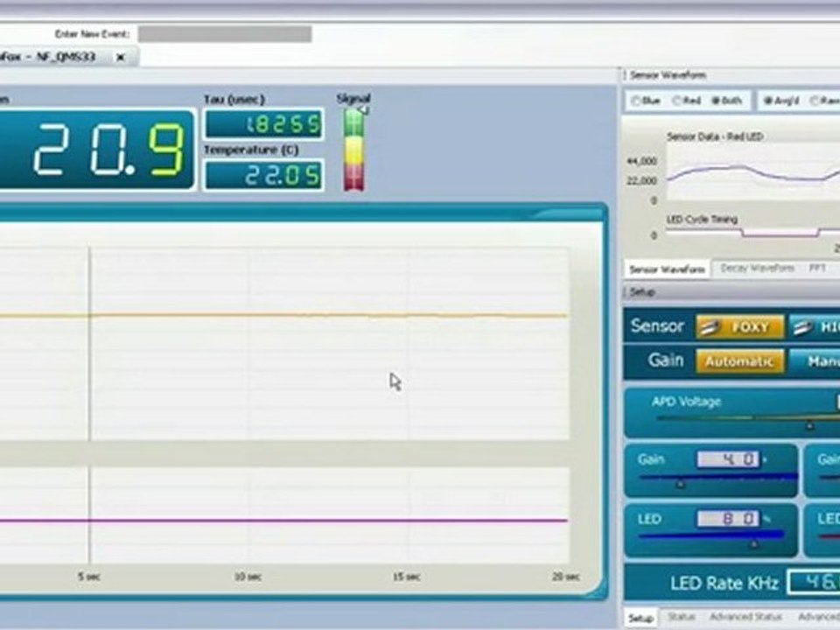Click the Enter New Event input field
The image size is (840, 630).
point(225,34)
